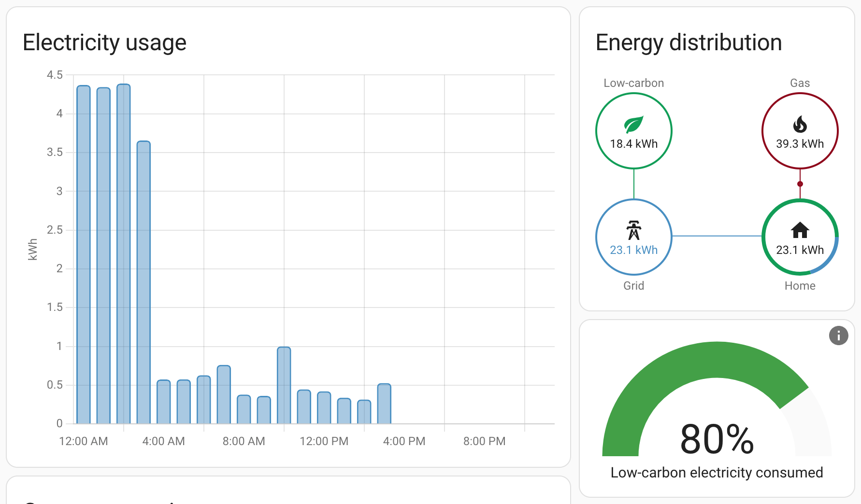
Task: Click the Low-carbon label
Action: coord(633,83)
